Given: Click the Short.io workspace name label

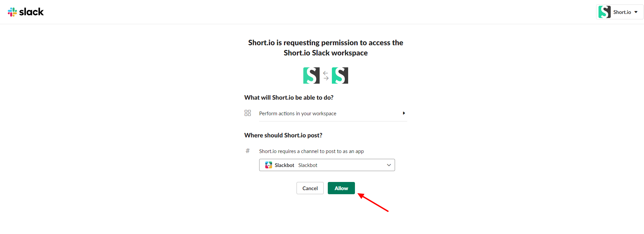Looking at the screenshot, I should (622, 12).
